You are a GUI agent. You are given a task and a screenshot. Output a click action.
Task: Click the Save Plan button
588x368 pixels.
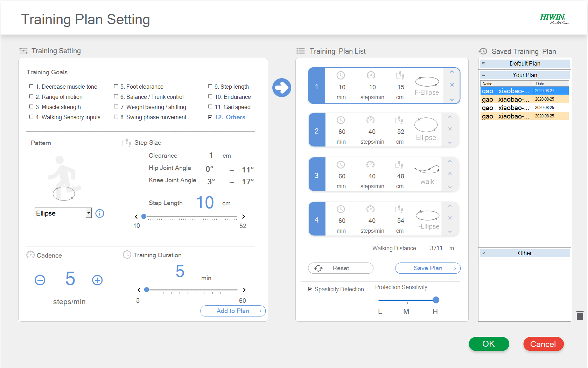[x=428, y=268]
